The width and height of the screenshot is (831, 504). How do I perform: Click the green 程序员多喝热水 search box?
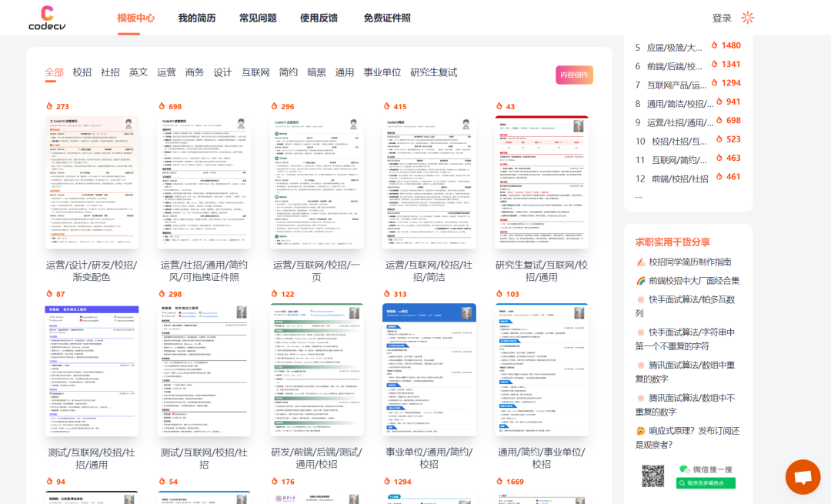[706, 482]
